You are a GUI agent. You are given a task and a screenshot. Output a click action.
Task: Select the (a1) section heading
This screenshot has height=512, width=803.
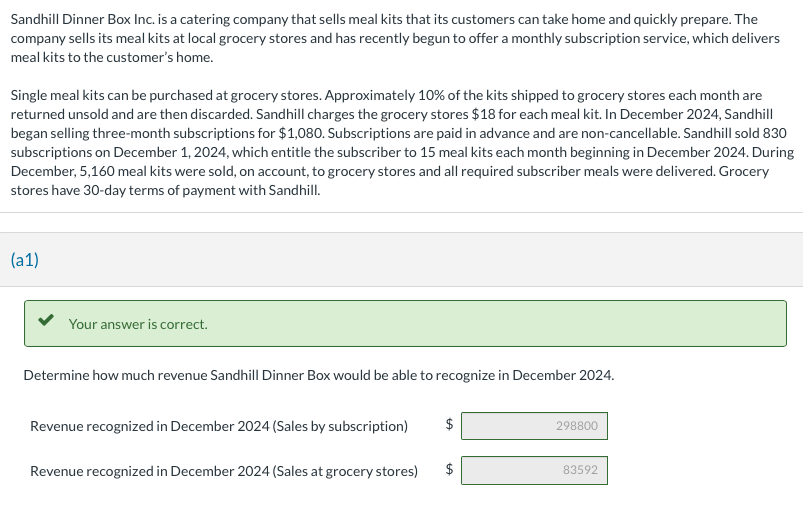pyautogui.click(x=25, y=260)
